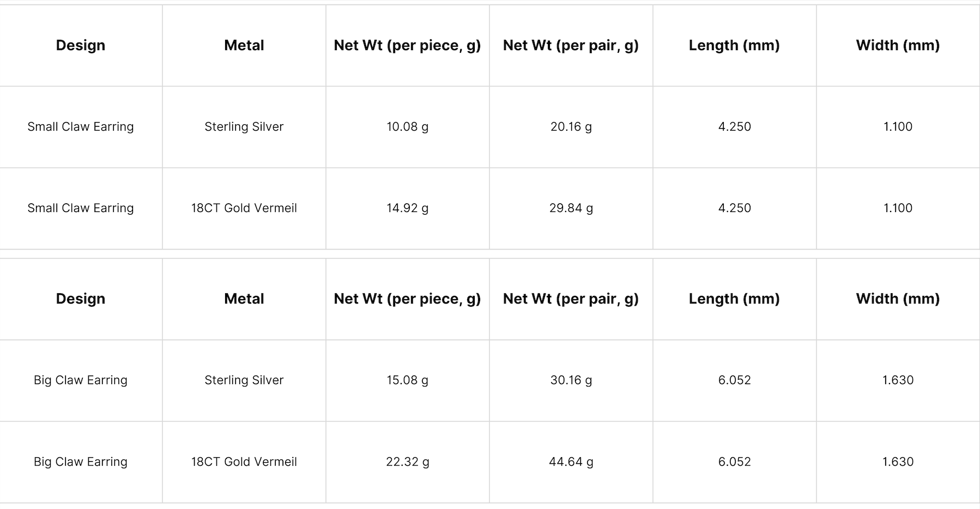Viewport: 980px width, 509px height.
Task: Select the 29.84 g per pair value
Action: (571, 208)
